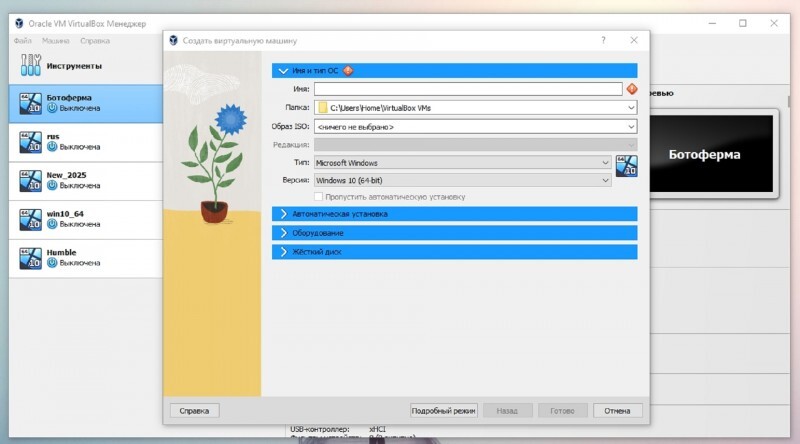Select the rus machine name
Screen dimensions: 800x444
[x=53, y=136]
